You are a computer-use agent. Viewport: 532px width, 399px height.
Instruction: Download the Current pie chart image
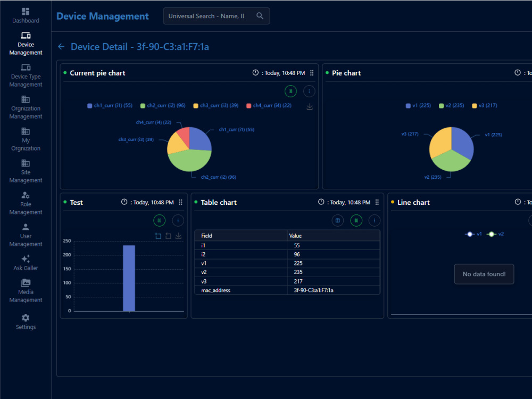(x=310, y=107)
